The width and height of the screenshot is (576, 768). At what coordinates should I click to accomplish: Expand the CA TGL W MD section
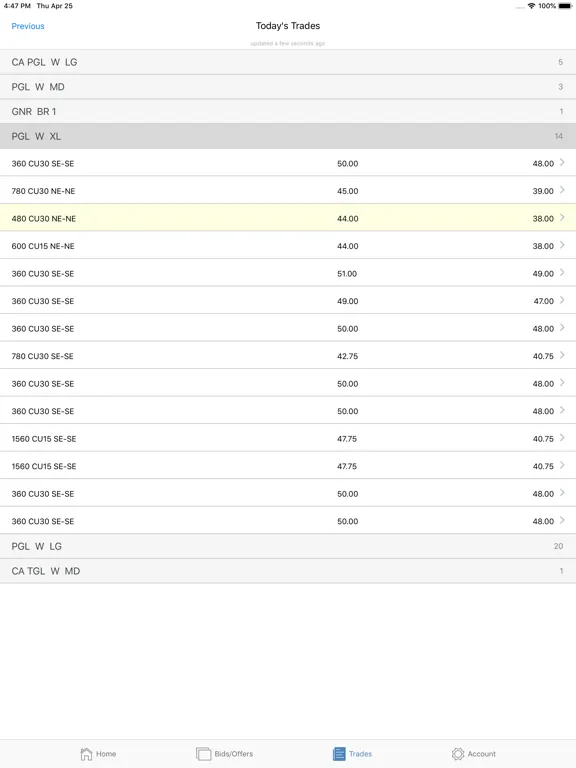point(288,571)
